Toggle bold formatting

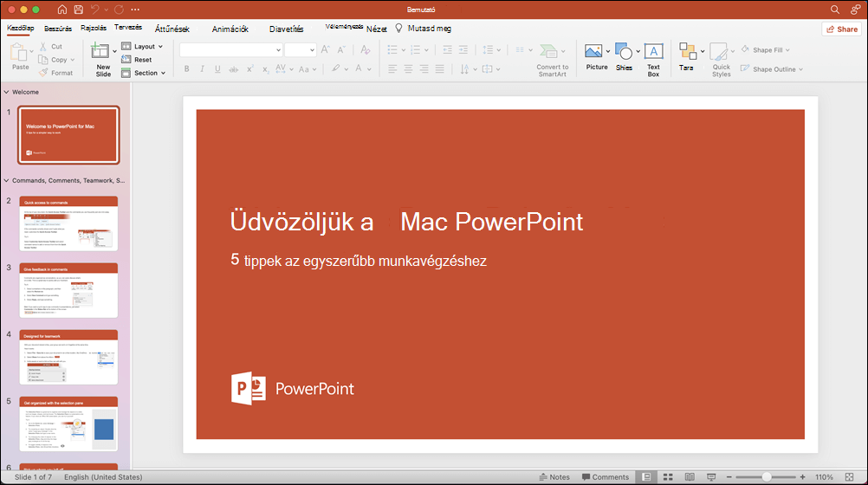[x=186, y=69]
